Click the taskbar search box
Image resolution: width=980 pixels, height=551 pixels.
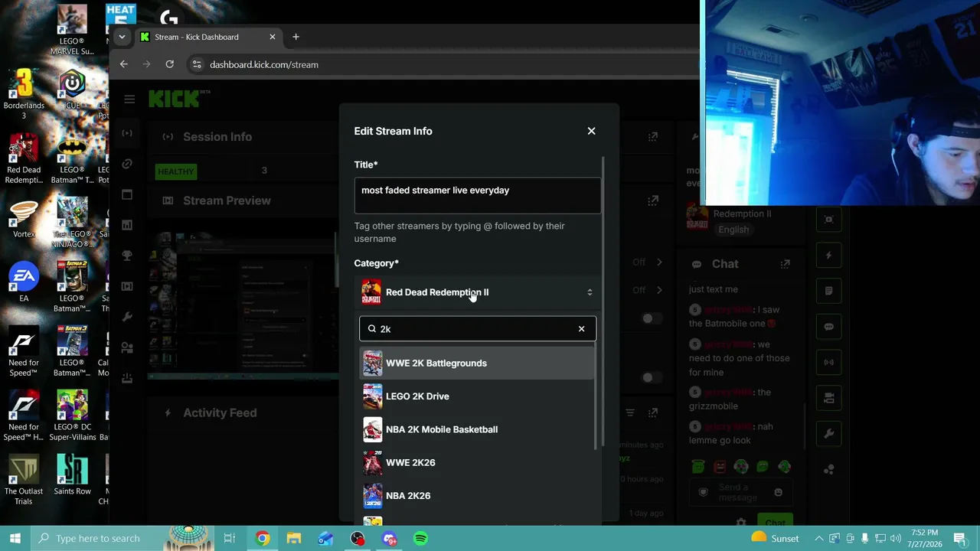coord(122,538)
